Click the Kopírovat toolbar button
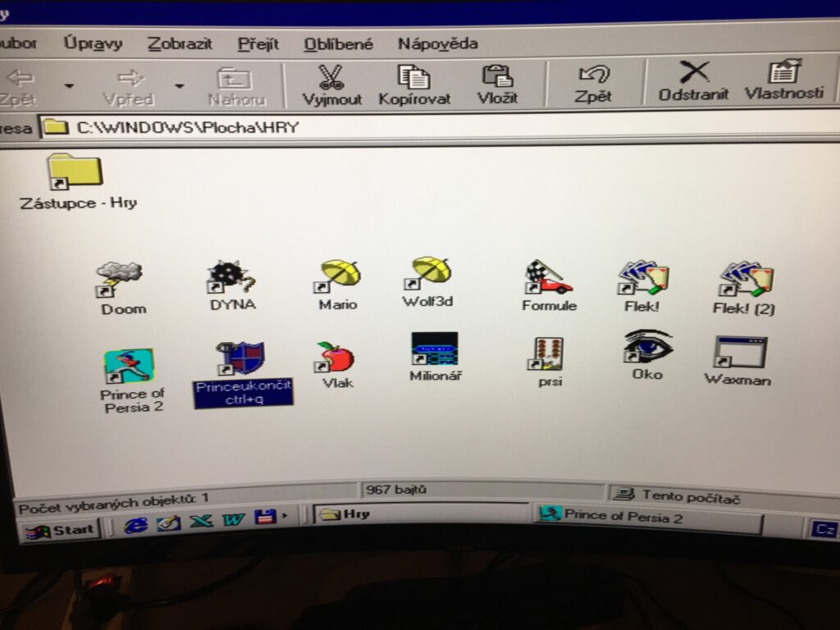 coord(414,85)
